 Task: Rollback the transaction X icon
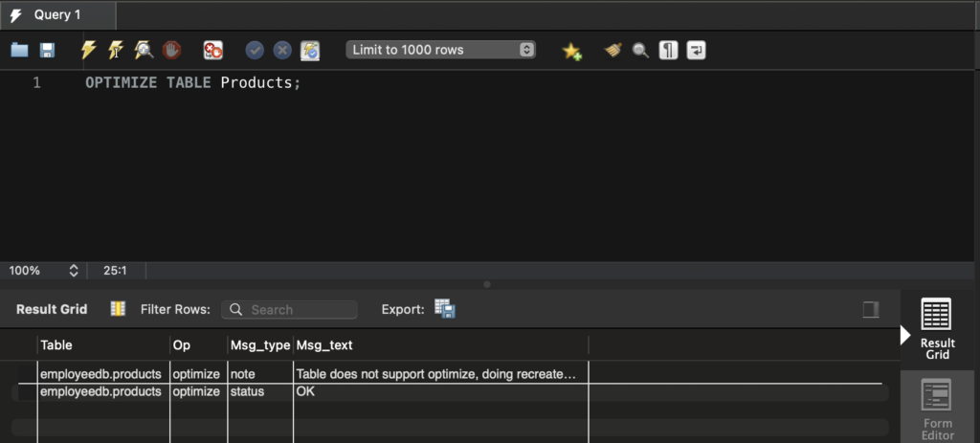click(x=282, y=51)
